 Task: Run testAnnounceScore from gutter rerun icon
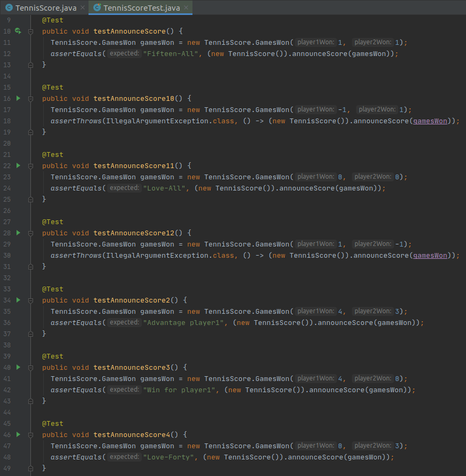[x=18, y=31]
